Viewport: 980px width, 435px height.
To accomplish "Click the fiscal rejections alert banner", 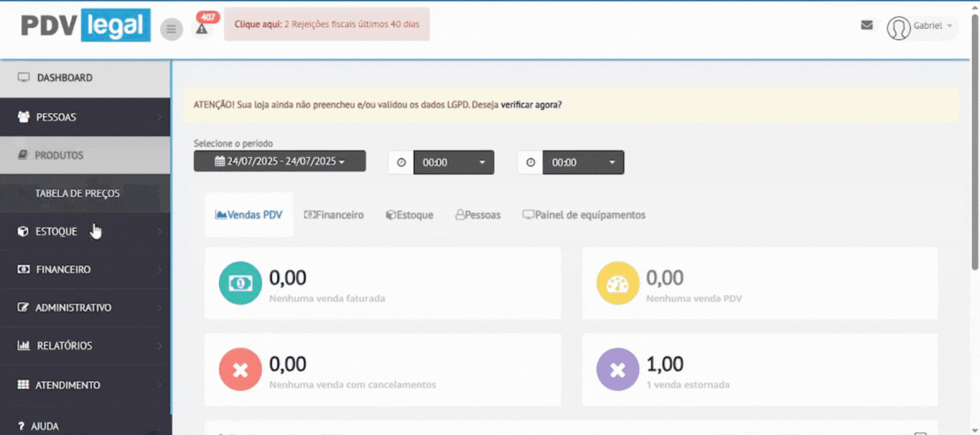I will click(327, 24).
